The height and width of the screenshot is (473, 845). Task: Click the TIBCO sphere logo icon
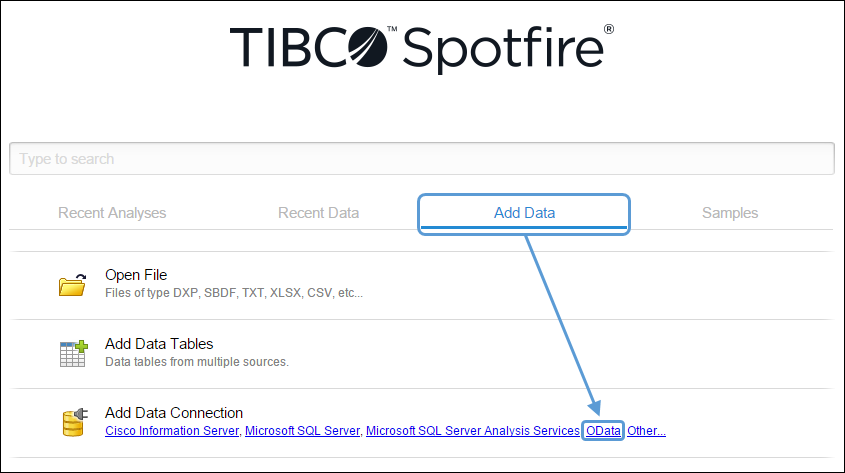368,47
